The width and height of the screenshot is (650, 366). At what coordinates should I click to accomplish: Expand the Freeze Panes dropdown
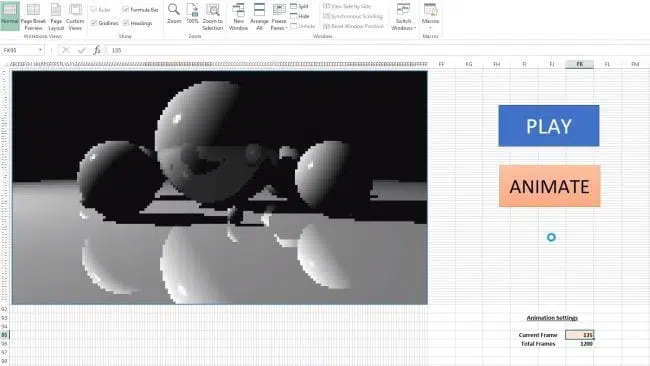pos(279,16)
